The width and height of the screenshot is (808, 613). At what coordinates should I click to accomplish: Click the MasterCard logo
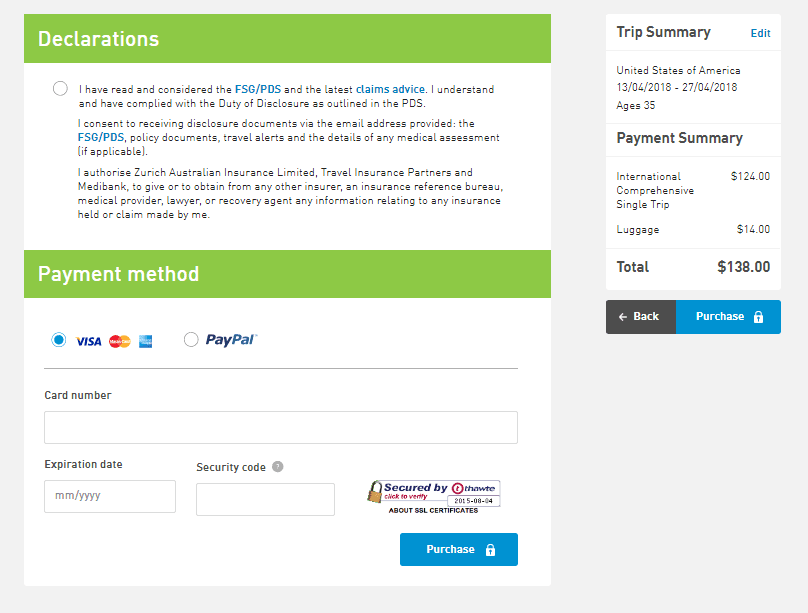pos(120,341)
